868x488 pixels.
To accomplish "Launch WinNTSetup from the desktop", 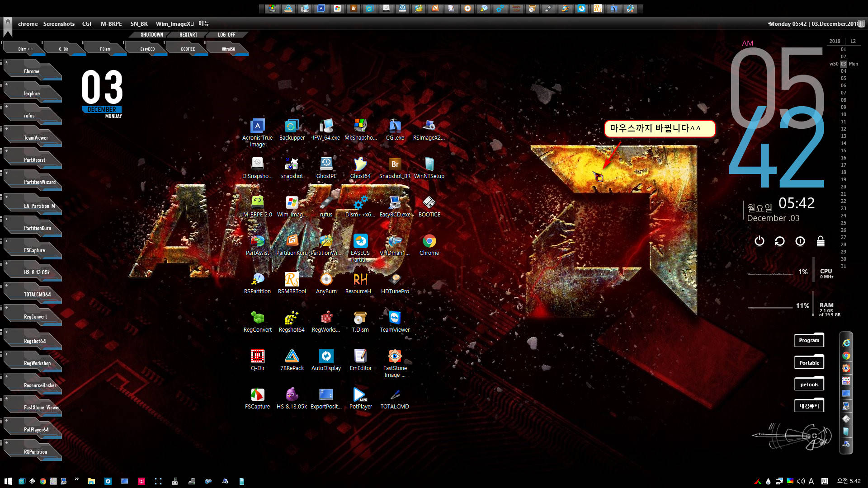I will coord(429,168).
